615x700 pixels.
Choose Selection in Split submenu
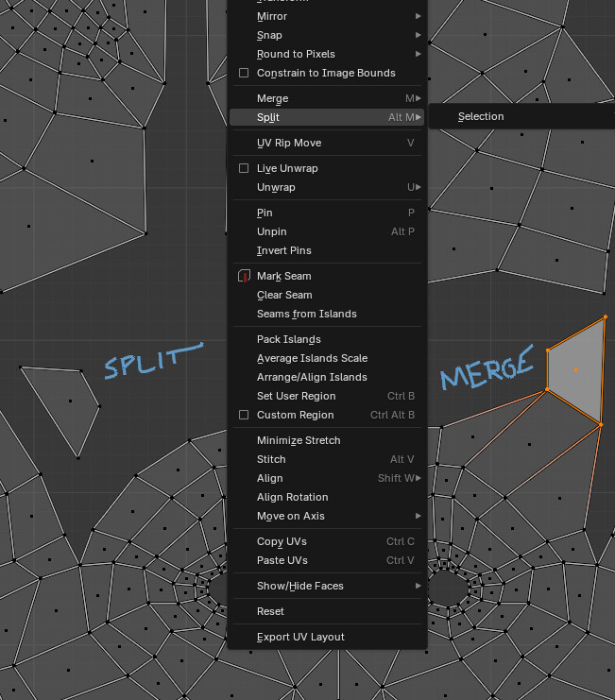coord(522,116)
